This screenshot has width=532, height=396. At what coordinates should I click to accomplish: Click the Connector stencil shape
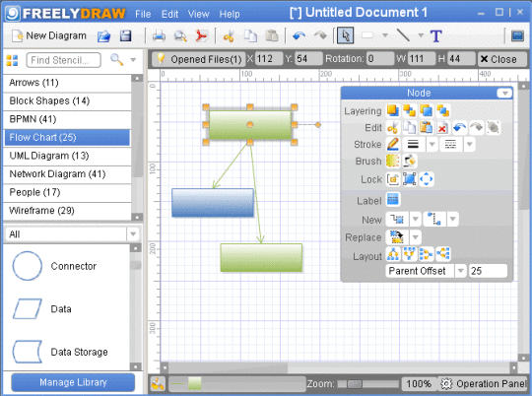[x=28, y=266]
